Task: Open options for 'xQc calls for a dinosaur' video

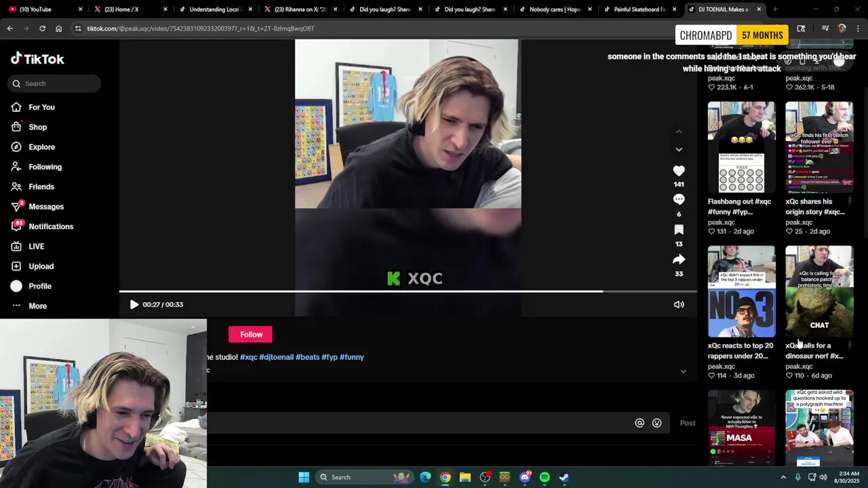Action: coord(850,346)
